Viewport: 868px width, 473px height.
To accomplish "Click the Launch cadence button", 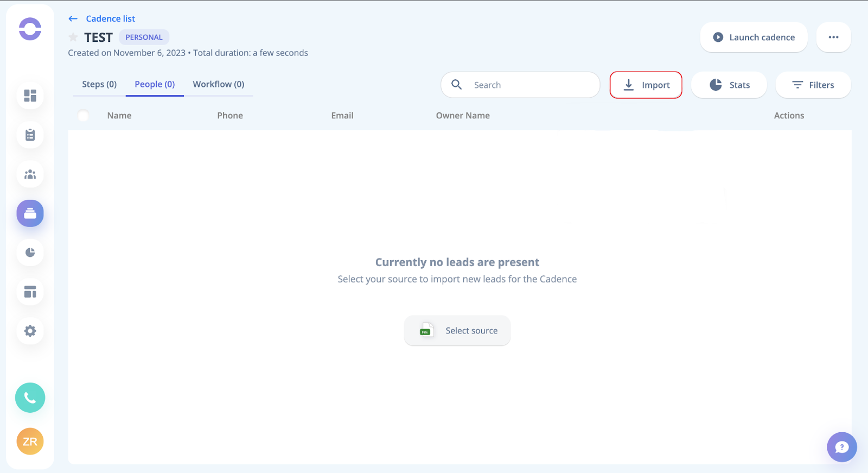I will [x=754, y=37].
